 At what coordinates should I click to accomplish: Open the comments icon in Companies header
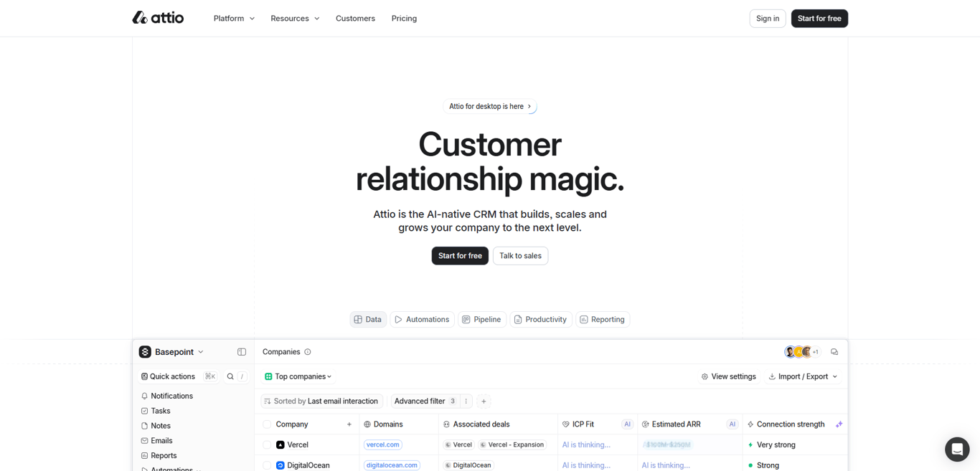tap(834, 352)
